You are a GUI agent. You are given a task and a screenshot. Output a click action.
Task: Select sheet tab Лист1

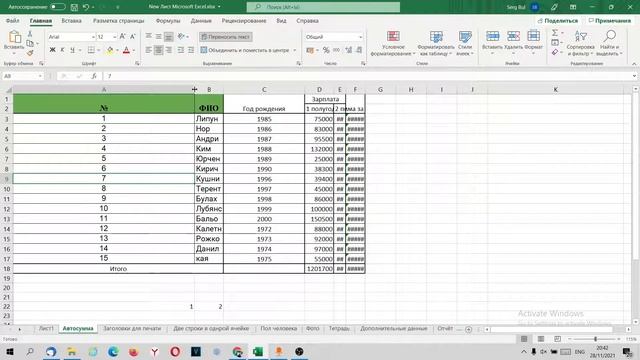[46, 329]
